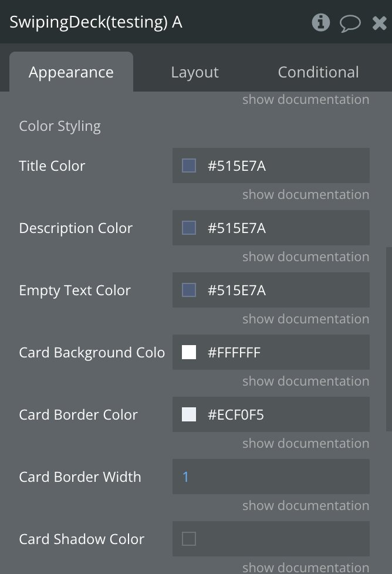Open the comment bubble icon
The image size is (392, 574).
click(350, 23)
